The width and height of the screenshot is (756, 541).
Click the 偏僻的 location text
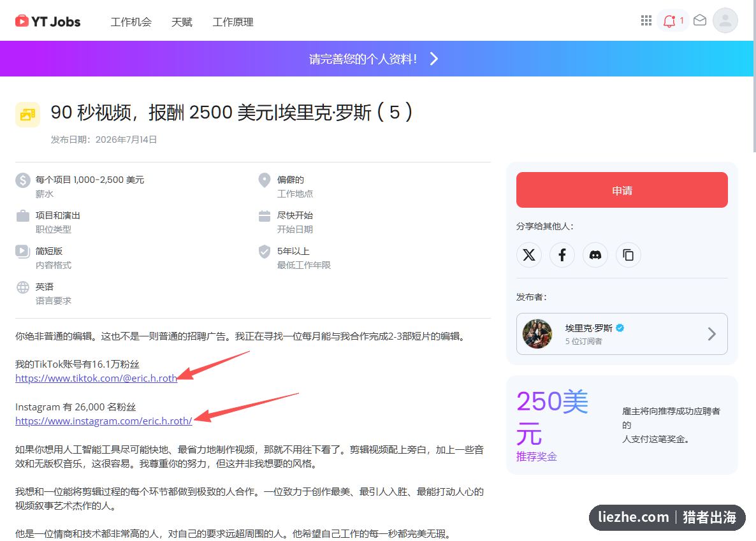click(x=290, y=179)
